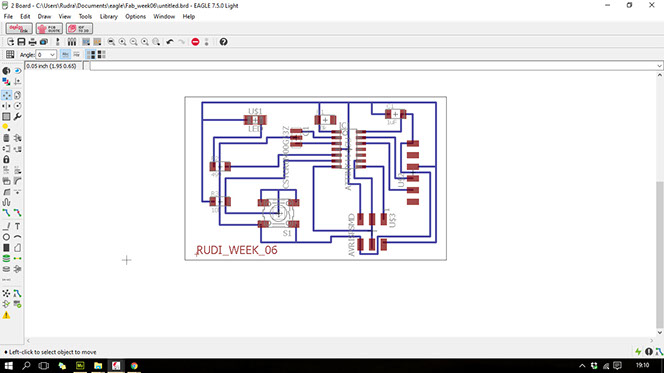Launch the Autorouter tool

[17, 293]
